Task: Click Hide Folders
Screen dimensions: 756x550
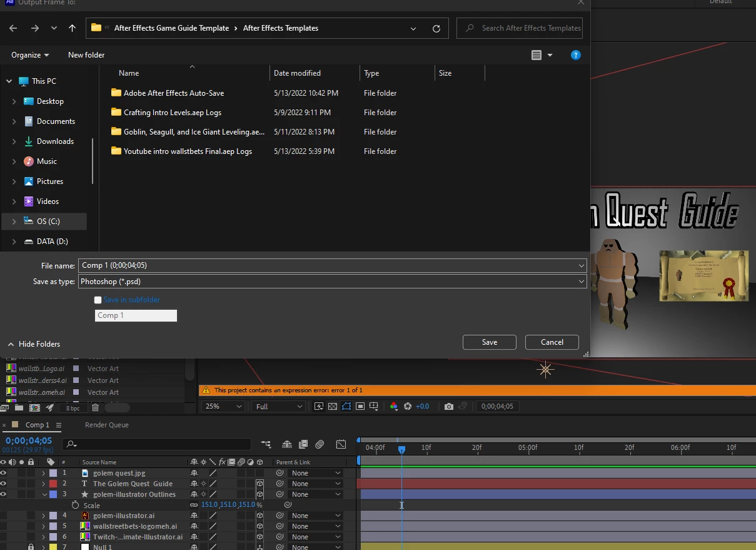Action: (34, 344)
